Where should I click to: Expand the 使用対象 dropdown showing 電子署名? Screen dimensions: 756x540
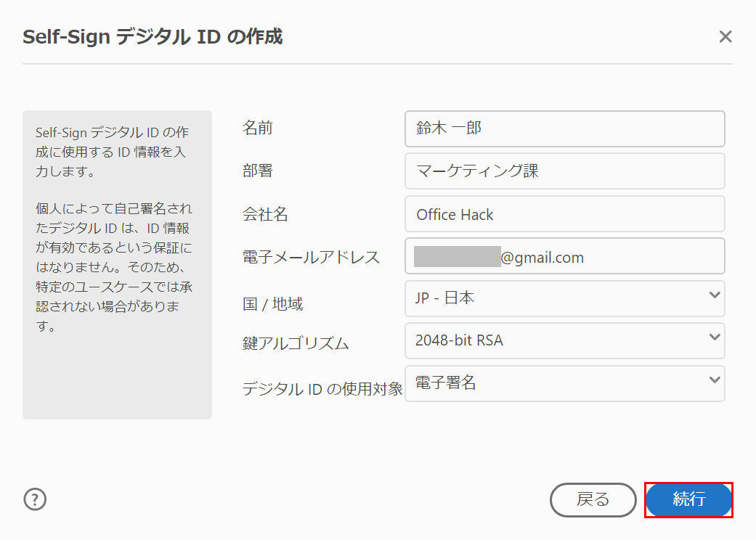[564, 383]
